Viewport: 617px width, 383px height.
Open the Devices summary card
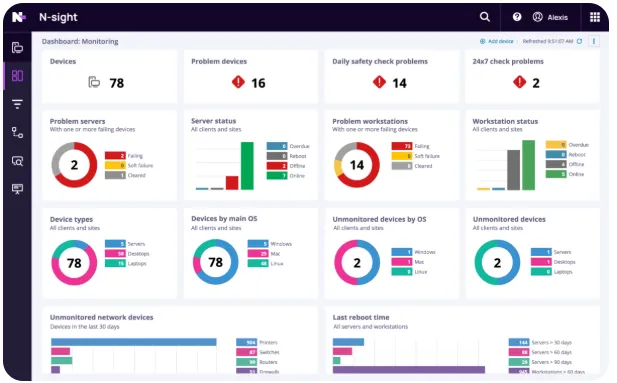pyautogui.click(x=109, y=76)
